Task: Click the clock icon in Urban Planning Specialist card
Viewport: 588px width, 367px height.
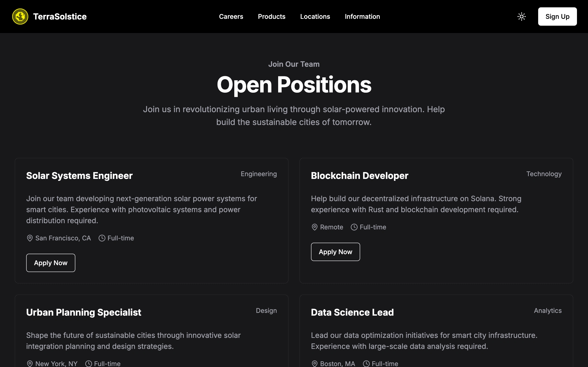Action: [x=88, y=364]
